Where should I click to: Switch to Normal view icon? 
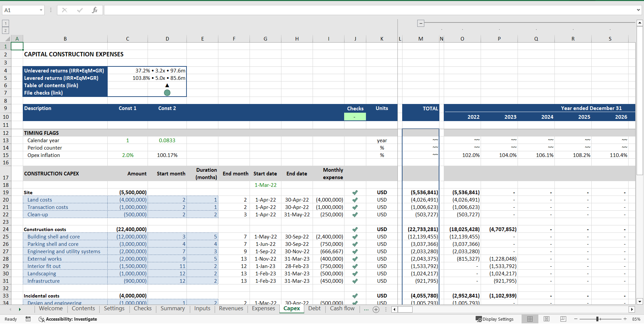[x=530, y=319]
